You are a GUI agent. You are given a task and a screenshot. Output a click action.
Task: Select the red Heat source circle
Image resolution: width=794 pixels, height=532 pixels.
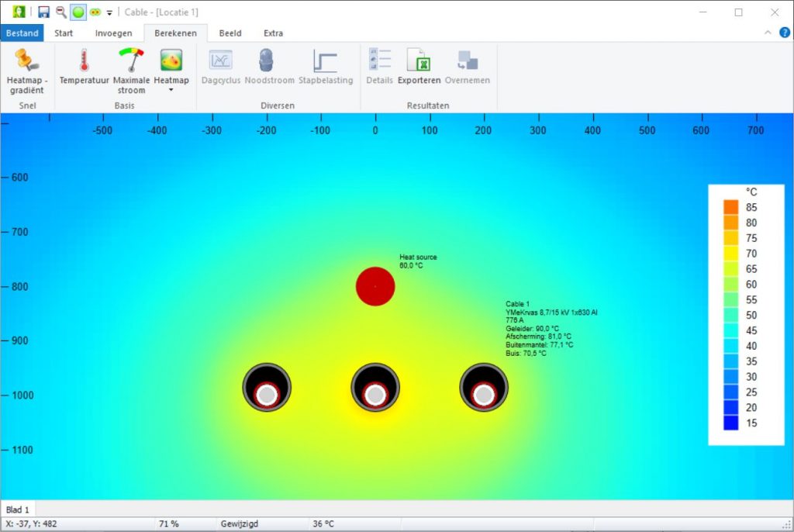(375, 286)
